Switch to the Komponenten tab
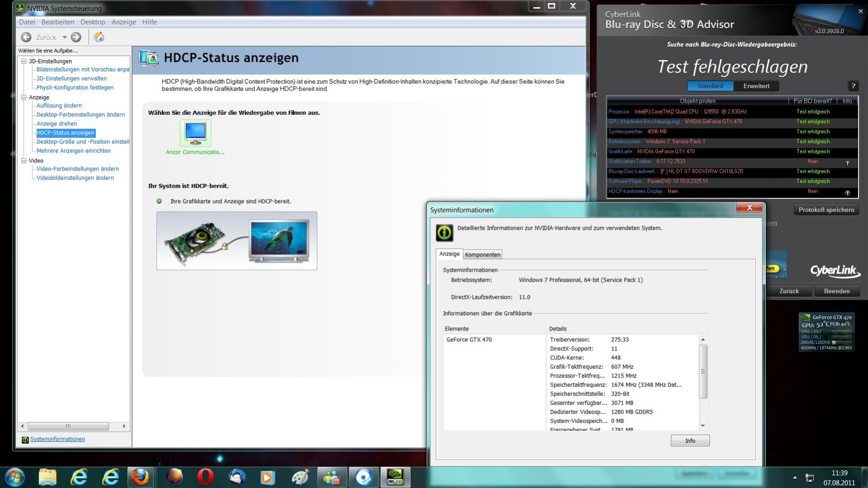Viewport: 868px width, 488px height. pyautogui.click(x=483, y=254)
